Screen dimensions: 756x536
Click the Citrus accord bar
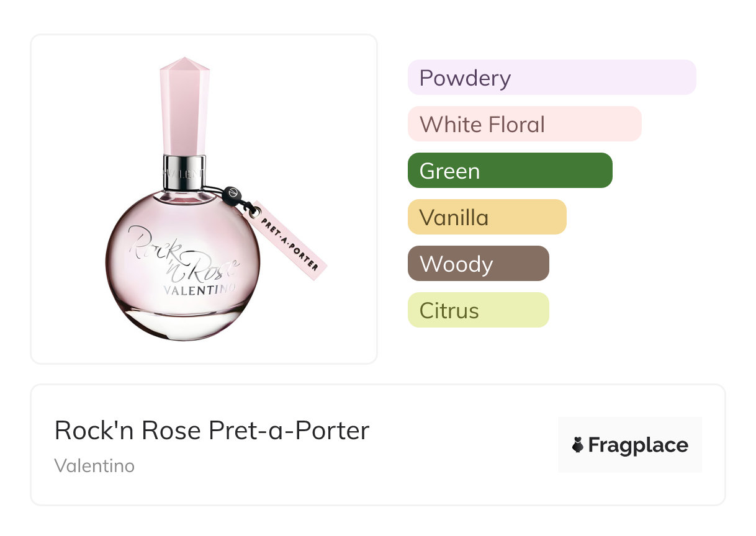pyautogui.click(x=478, y=310)
